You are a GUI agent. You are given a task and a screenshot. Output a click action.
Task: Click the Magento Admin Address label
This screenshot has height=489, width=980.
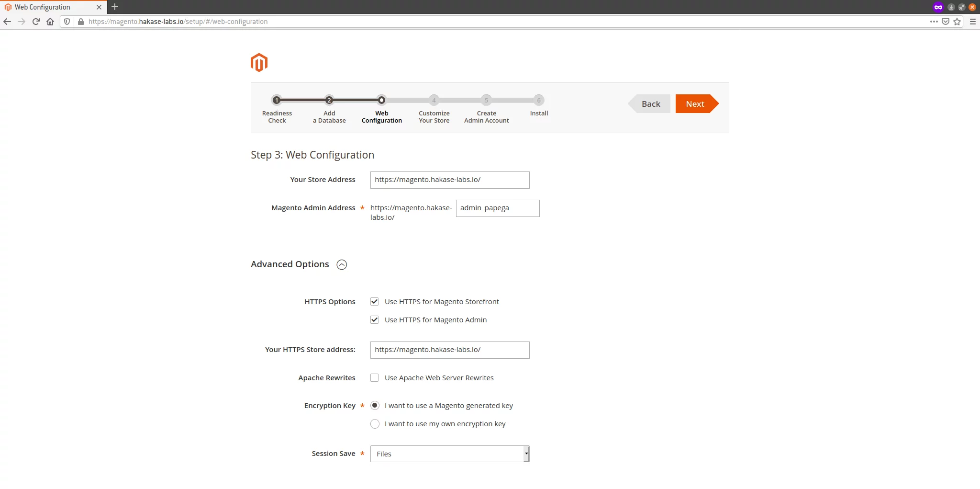pyautogui.click(x=313, y=208)
